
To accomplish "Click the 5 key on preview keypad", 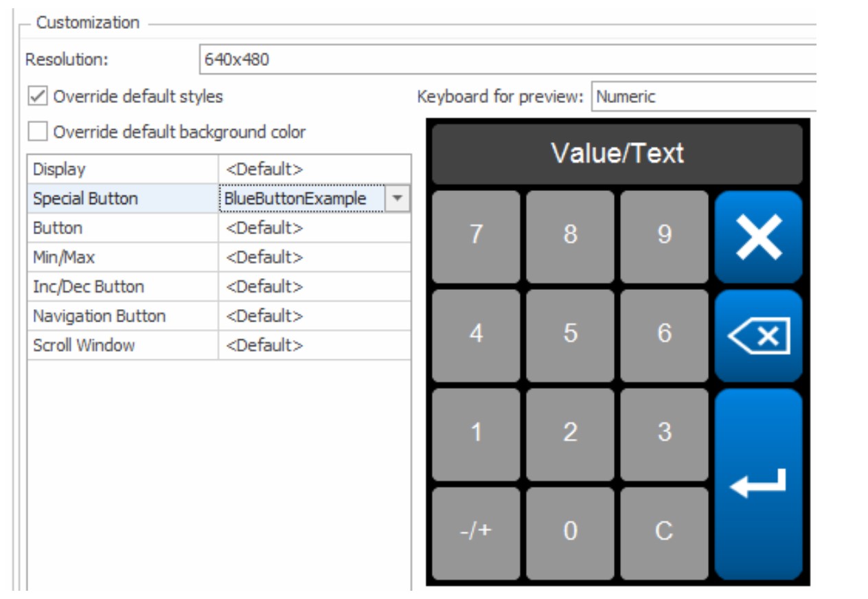I will point(570,336).
